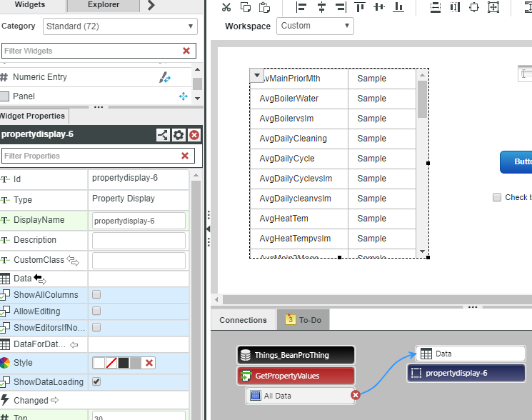Screen dimensions: 532x420
Task: Open the Category Standard (72) dropdown
Action: [x=120, y=26]
